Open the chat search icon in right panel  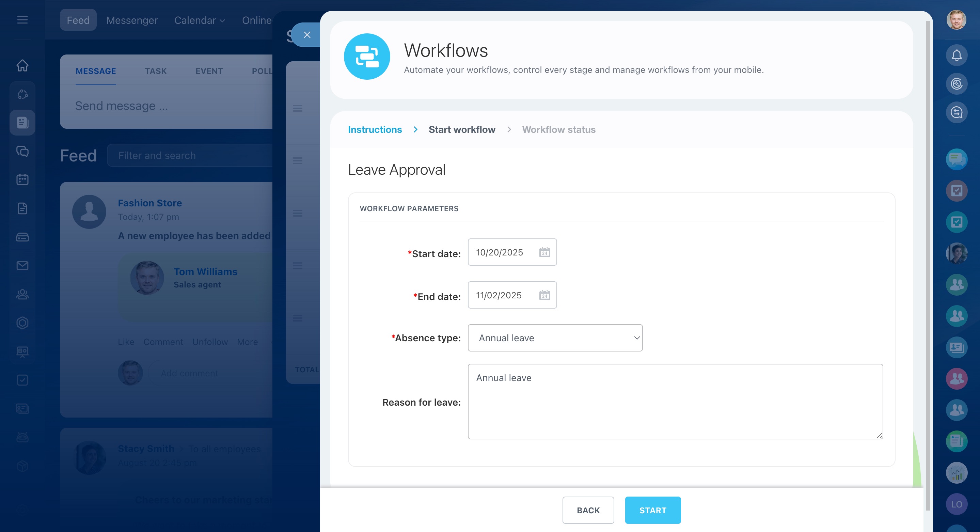click(957, 113)
